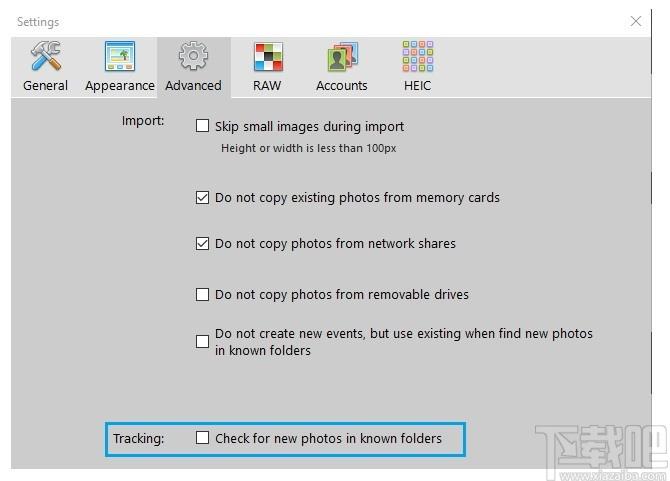Switch to the General tab label

[45, 86]
